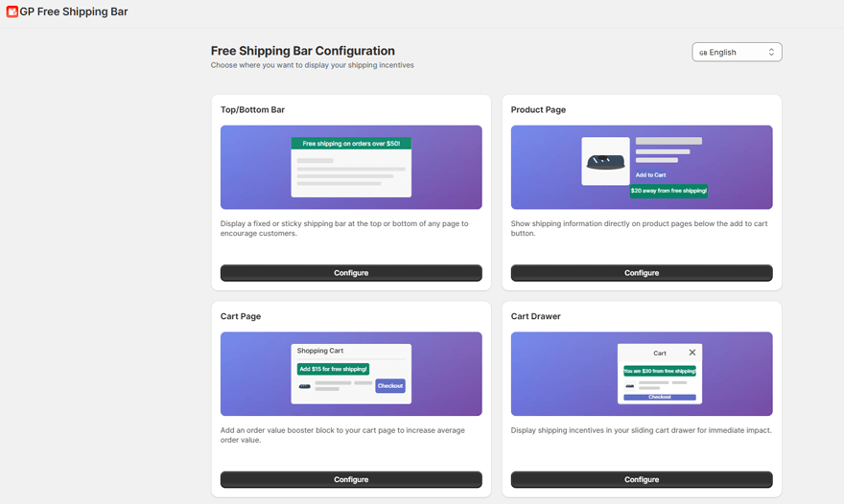Click the 'Shopping Cart' title in Cart Page preview
Image resolution: width=844 pixels, height=504 pixels.
[x=320, y=351]
